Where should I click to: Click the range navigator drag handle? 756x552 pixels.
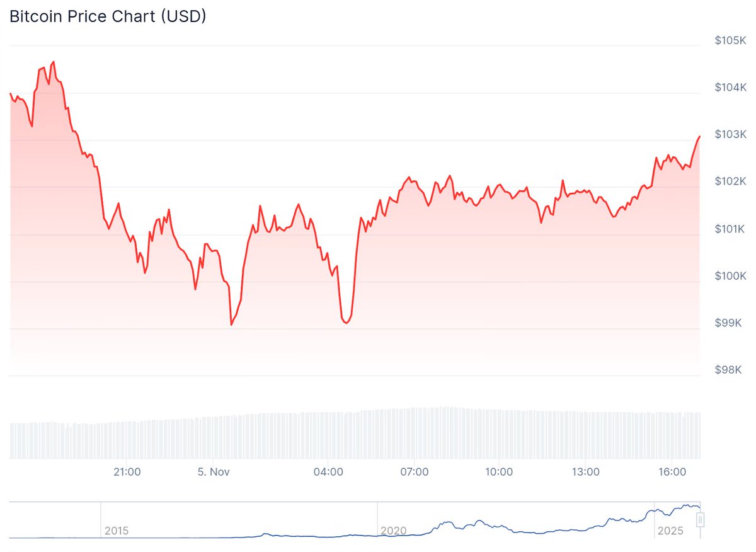(x=699, y=520)
